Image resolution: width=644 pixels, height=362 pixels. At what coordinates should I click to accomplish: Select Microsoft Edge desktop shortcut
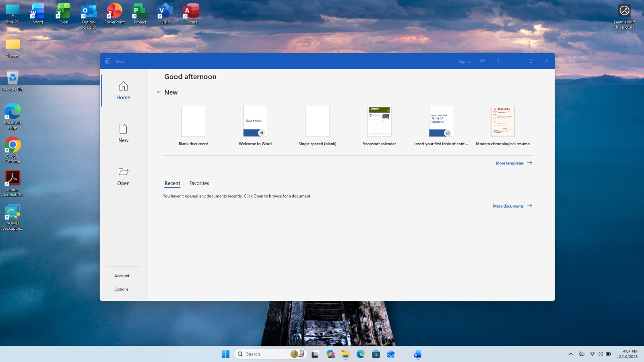(x=12, y=117)
